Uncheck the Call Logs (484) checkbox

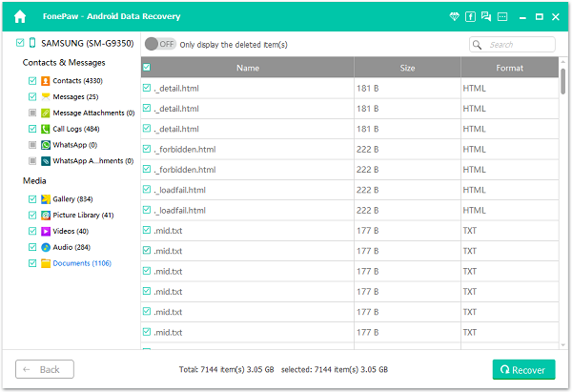pyautogui.click(x=32, y=129)
